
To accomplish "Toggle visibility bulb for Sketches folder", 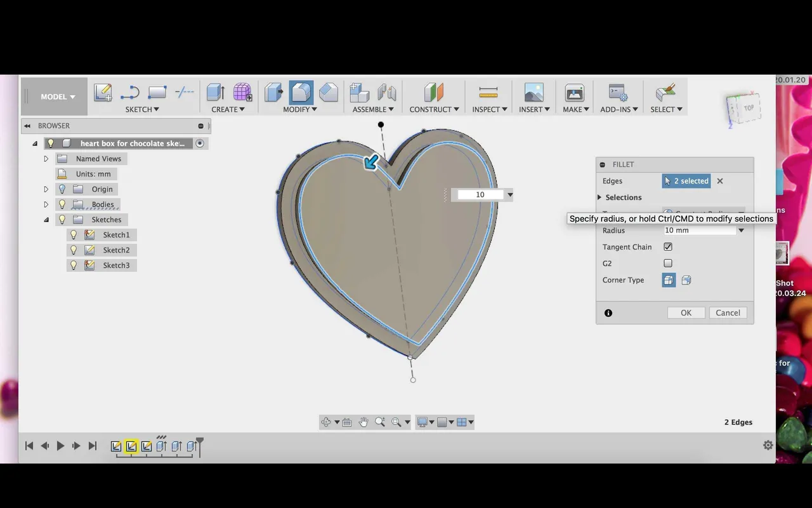I will click(62, 220).
